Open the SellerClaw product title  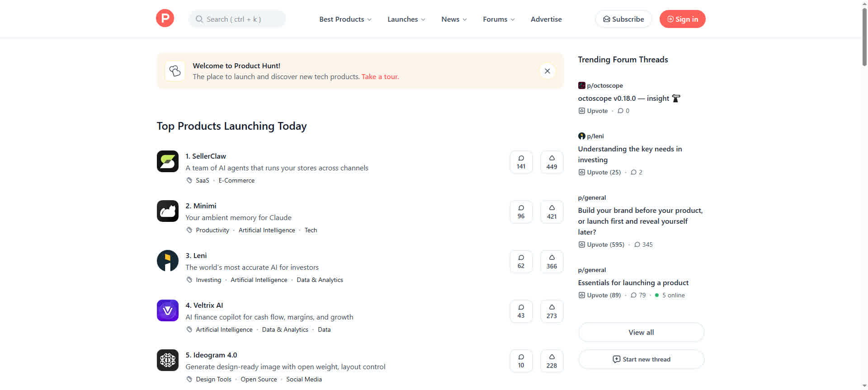206,156
